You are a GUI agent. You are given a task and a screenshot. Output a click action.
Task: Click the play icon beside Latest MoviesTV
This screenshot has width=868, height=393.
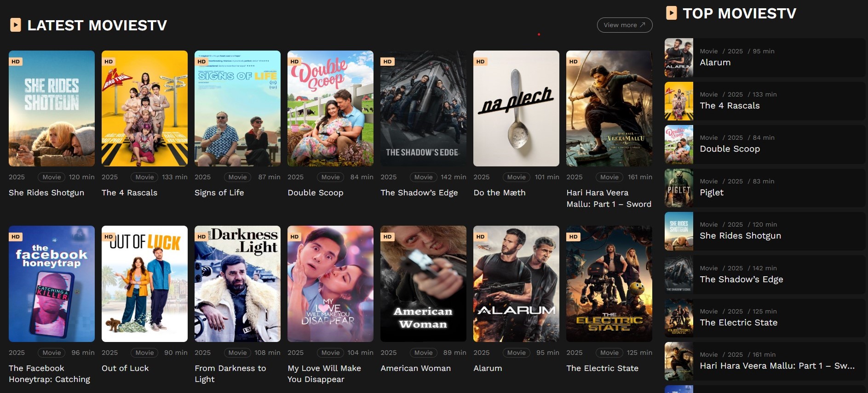coord(16,25)
